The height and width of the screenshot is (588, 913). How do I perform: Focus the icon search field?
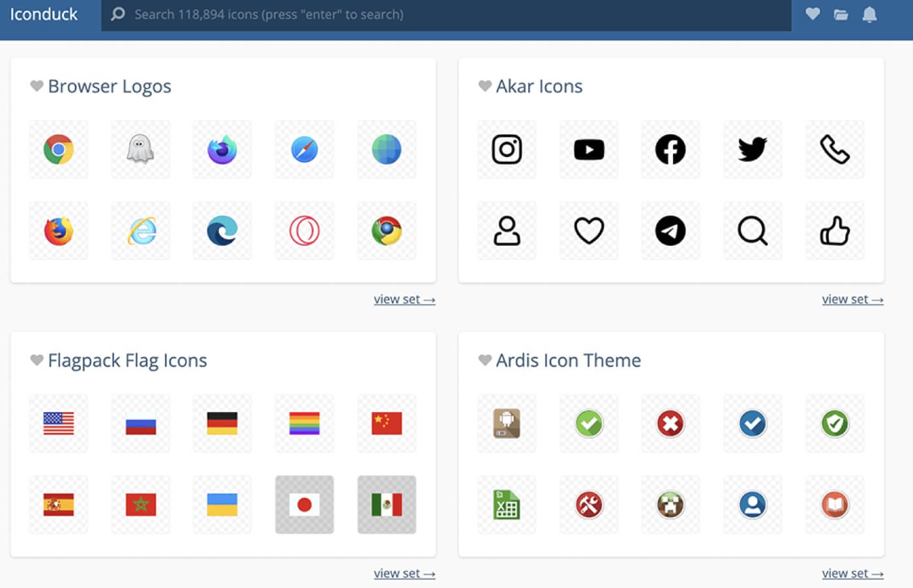[x=446, y=15]
